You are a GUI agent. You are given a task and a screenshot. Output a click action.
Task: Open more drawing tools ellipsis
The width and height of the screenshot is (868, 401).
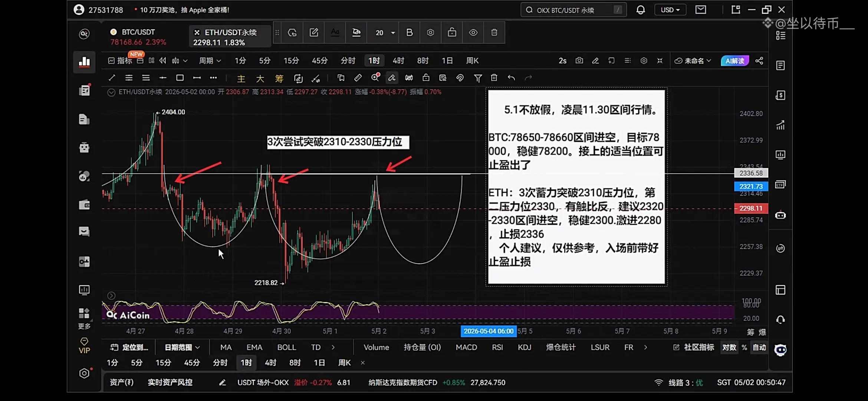(213, 78)
